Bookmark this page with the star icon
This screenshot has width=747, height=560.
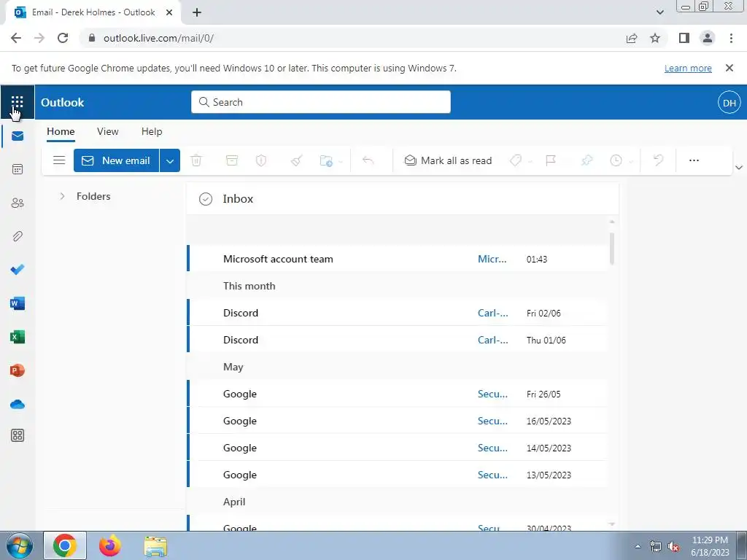click(x=655, y=38)
